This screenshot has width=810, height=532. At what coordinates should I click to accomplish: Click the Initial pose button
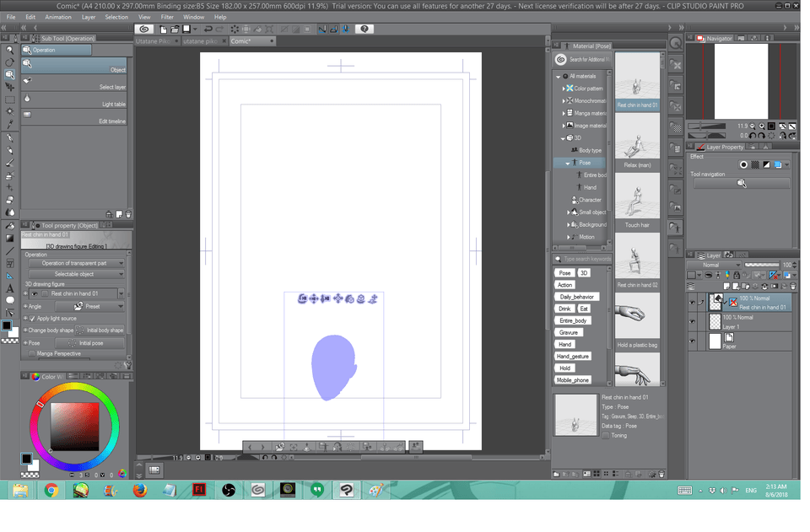coord(91,343)
